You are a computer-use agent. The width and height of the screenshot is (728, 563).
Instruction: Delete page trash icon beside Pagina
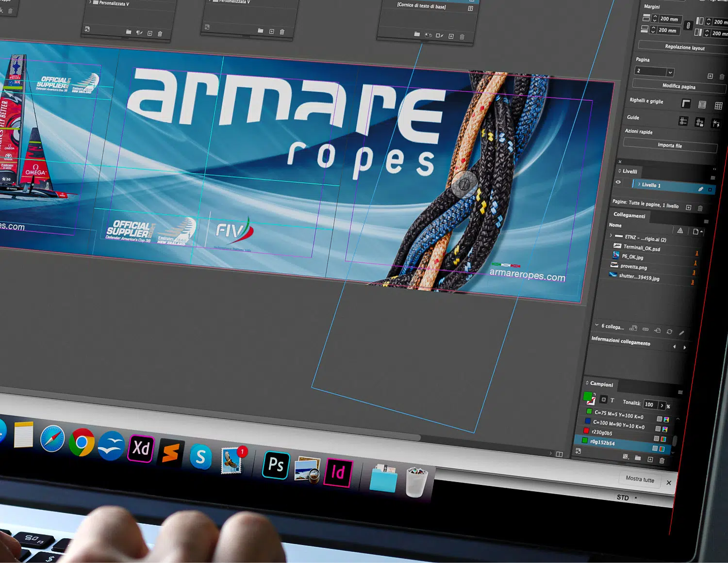click(722, 77)
